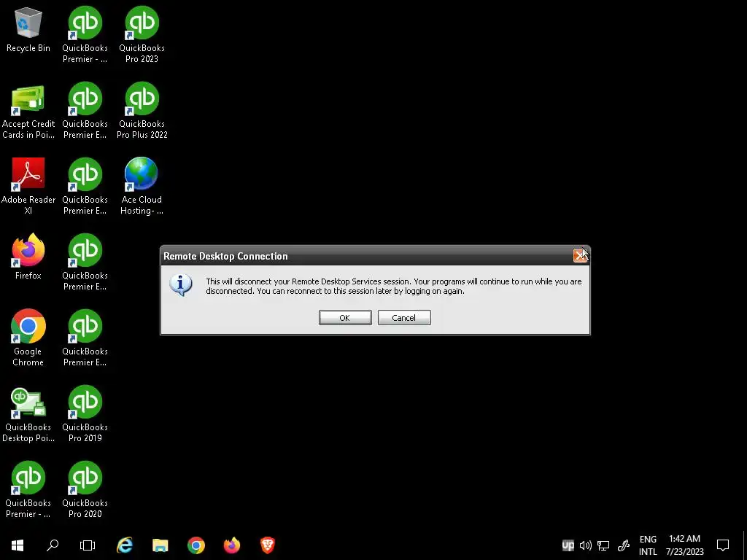Select the QuickBooks Pro 2020 shortcut
Screen dimensions: 747x560
[85, 489]
